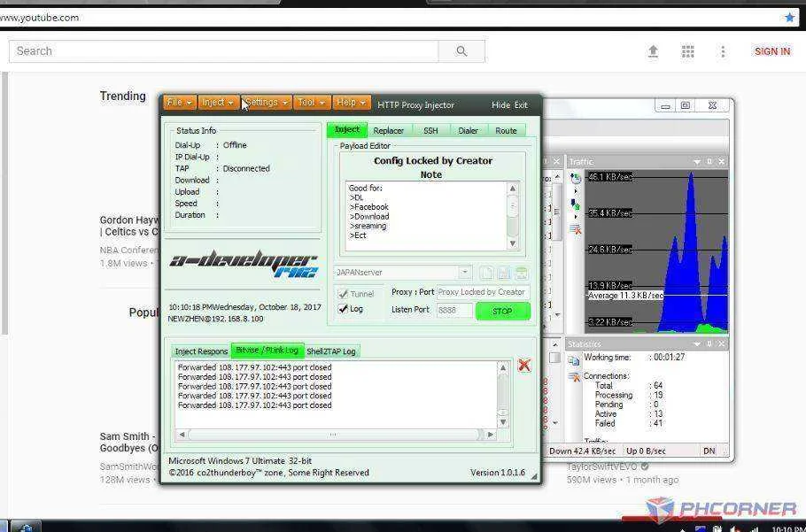
Task: Open the YouTube apps grid icon
Action: (x=688, y=50)
